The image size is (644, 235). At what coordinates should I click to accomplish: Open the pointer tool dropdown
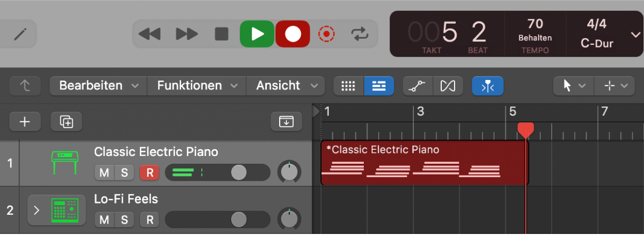[x=573, y=86]
